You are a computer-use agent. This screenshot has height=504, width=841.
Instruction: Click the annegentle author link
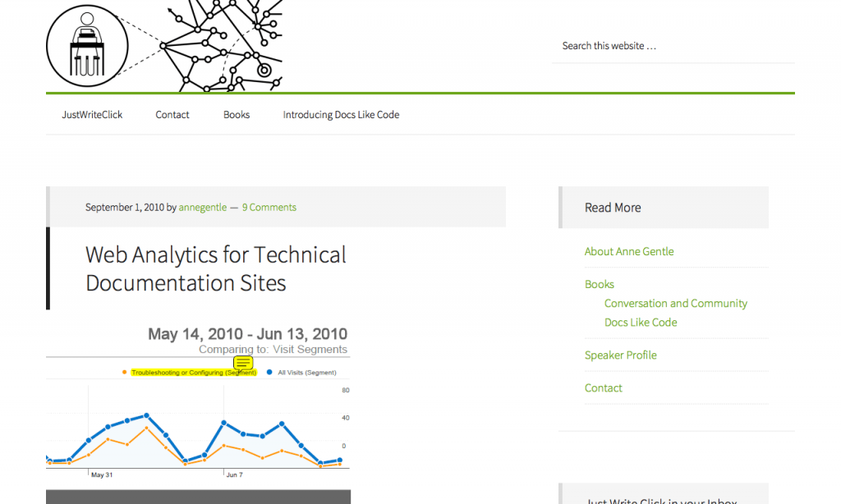click(202, 207)
